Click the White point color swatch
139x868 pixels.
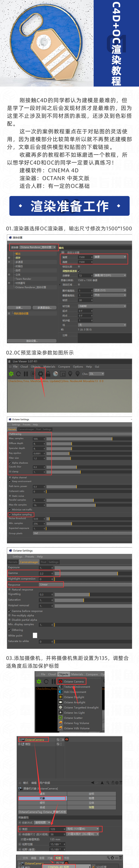coord(35,635)
